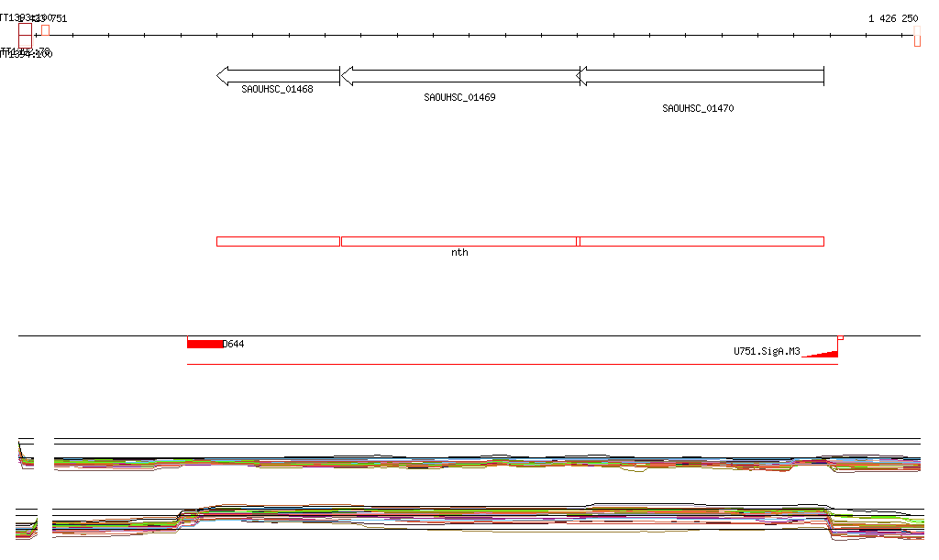Select the SAOUHSC_01470 gene arrow

click(700, 76)
